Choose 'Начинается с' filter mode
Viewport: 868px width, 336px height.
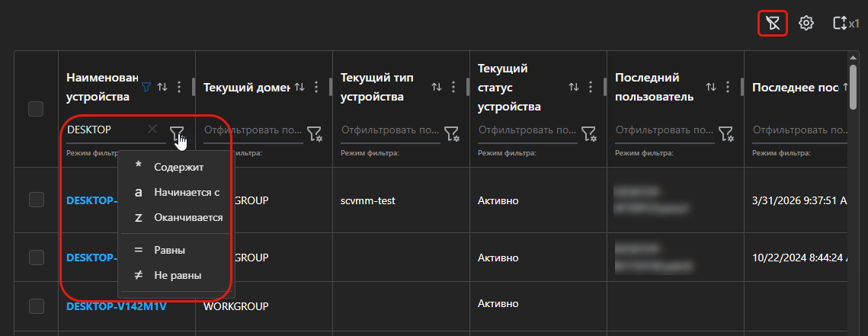coord(186,192)
